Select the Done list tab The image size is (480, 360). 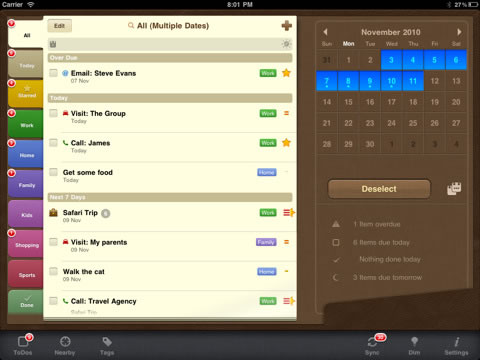[x=26, y=303]
